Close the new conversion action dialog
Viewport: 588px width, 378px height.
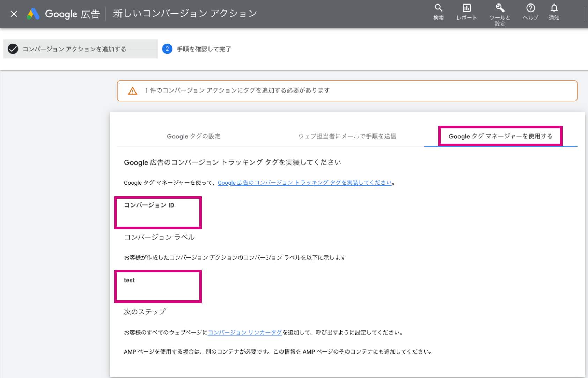click(14, 14)
